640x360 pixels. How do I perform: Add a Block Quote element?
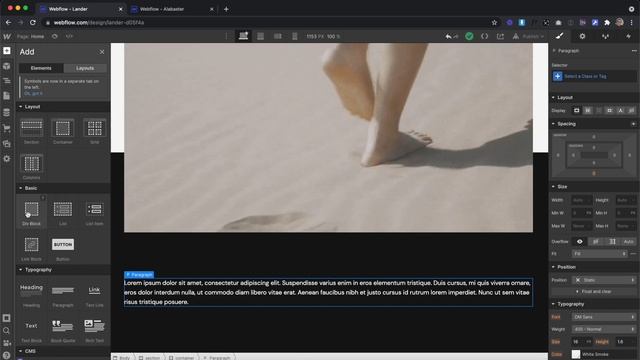tap(63, 330)
